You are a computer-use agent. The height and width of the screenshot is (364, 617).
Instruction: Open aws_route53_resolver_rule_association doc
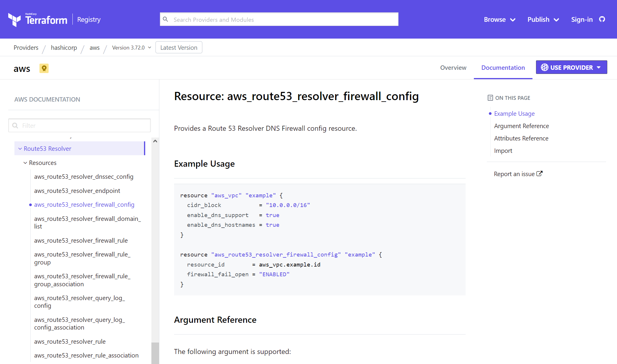click(86, 355)
